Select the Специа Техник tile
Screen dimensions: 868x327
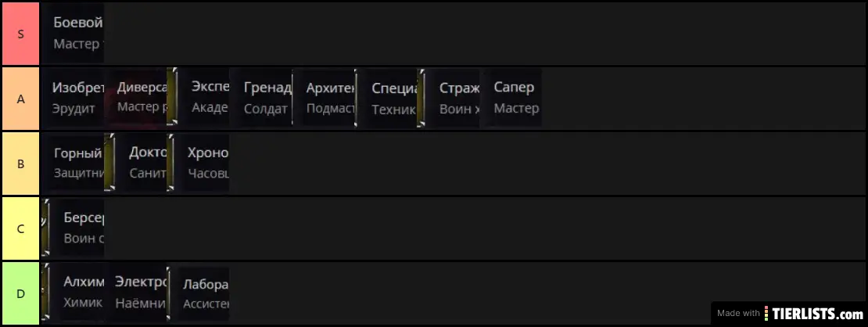[x=386, y=98]
